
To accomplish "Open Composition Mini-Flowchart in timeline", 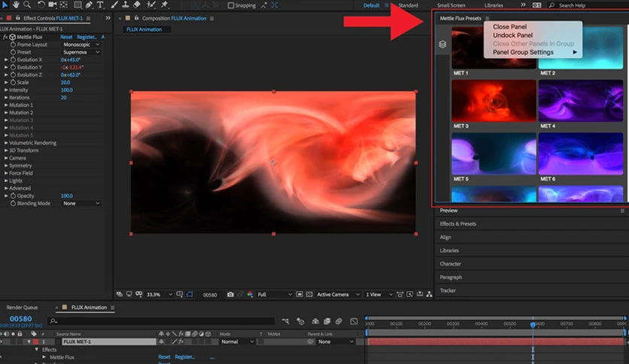I will [x=285, y=321].
